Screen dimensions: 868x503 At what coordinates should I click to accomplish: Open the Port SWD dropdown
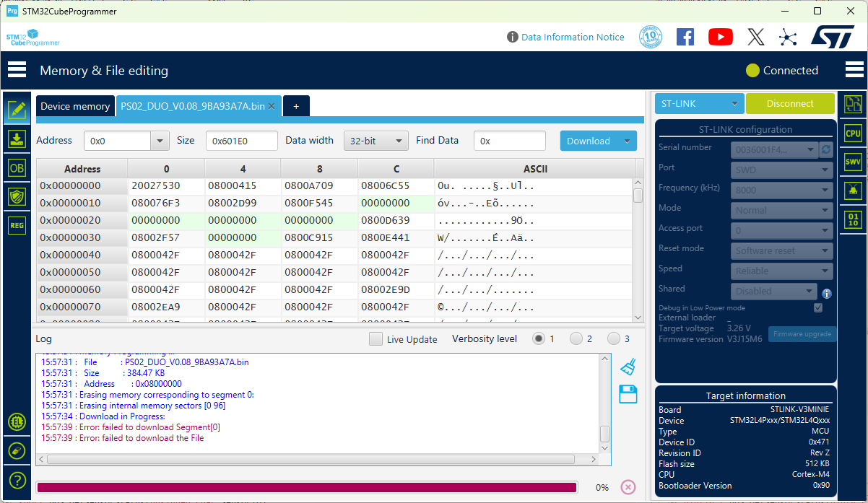781,168
